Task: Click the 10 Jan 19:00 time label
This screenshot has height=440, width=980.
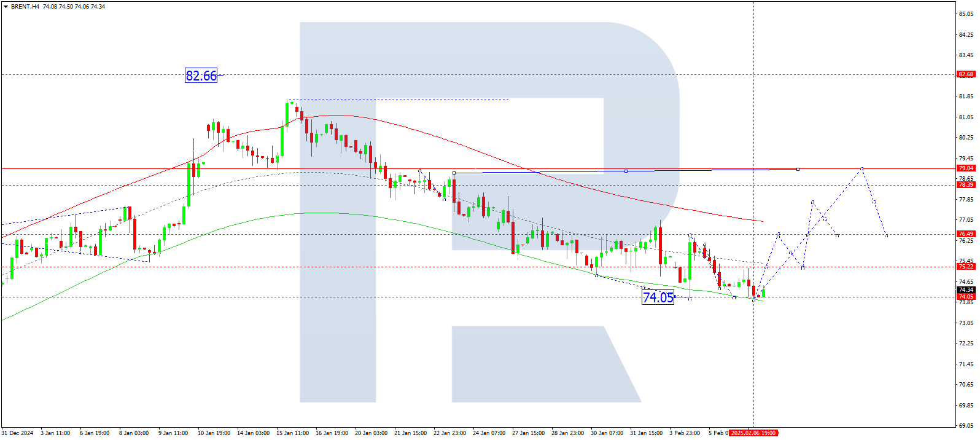Action: pyautogui.click(x=214, y=433)
